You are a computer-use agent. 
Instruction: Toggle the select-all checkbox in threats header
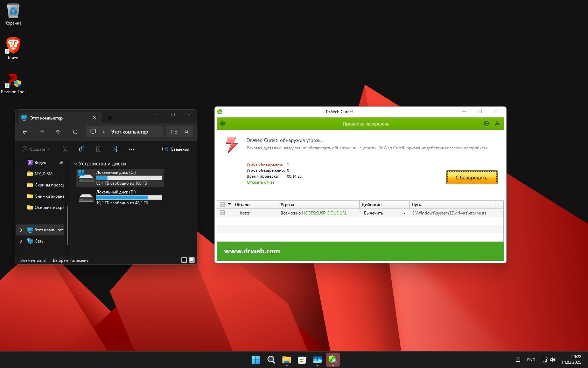[x=222, y=205]
